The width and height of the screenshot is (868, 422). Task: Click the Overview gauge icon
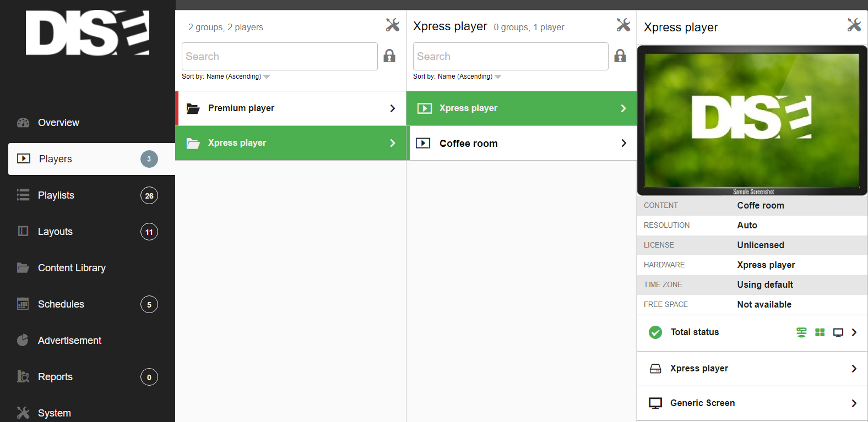pos(23,123)
